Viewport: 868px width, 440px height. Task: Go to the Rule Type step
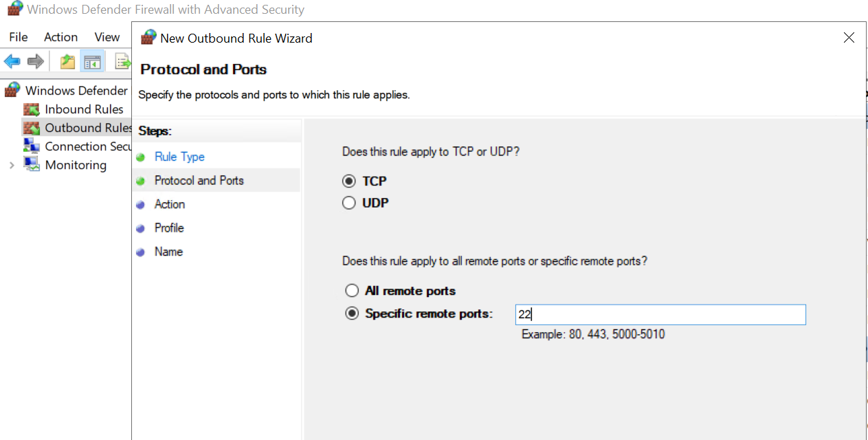[x=179, y=157]
